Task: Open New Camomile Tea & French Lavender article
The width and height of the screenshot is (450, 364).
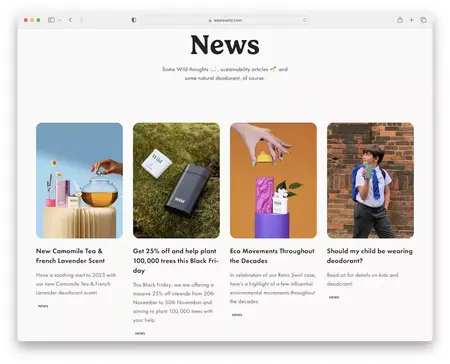Action: click(x=70, y=256)
